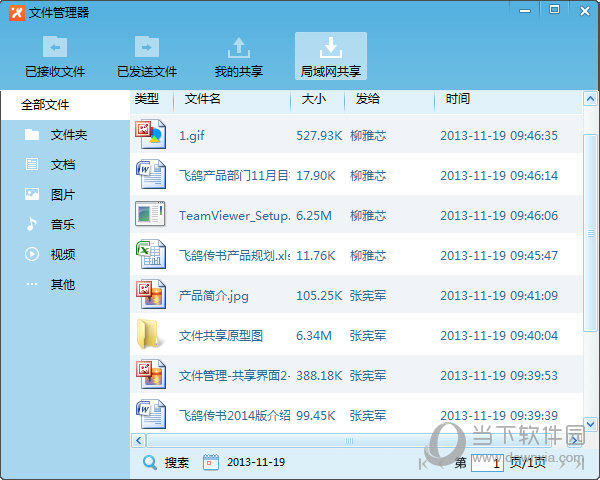
Task: Filter by 音乐 music category
Action: click(63, 224)
